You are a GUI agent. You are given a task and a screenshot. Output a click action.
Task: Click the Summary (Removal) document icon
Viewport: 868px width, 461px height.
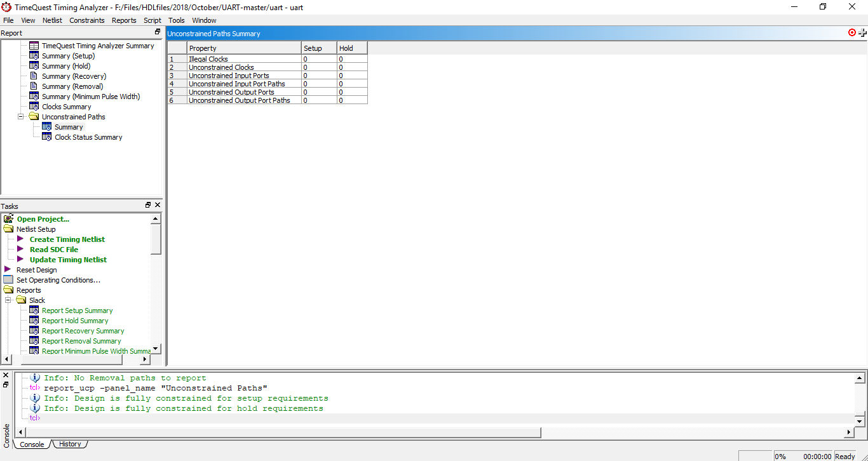tap(34, 86)
